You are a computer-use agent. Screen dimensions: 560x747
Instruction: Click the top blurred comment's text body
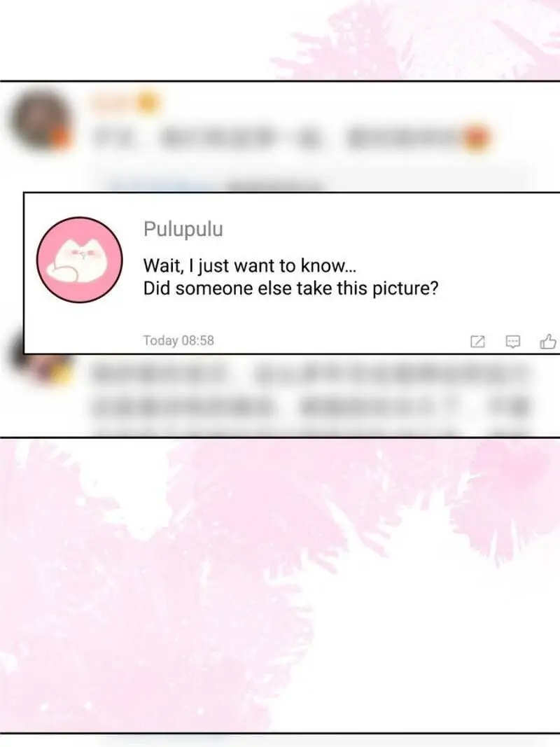290,138
